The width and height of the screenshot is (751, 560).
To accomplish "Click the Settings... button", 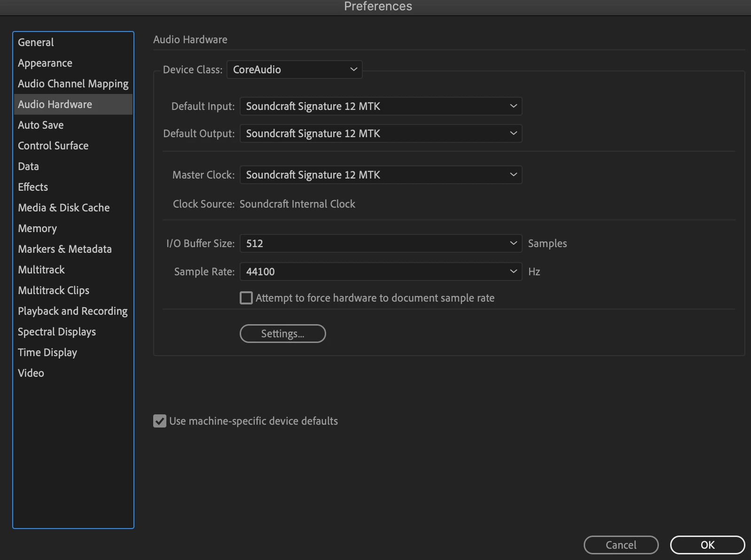I will 283,334.
